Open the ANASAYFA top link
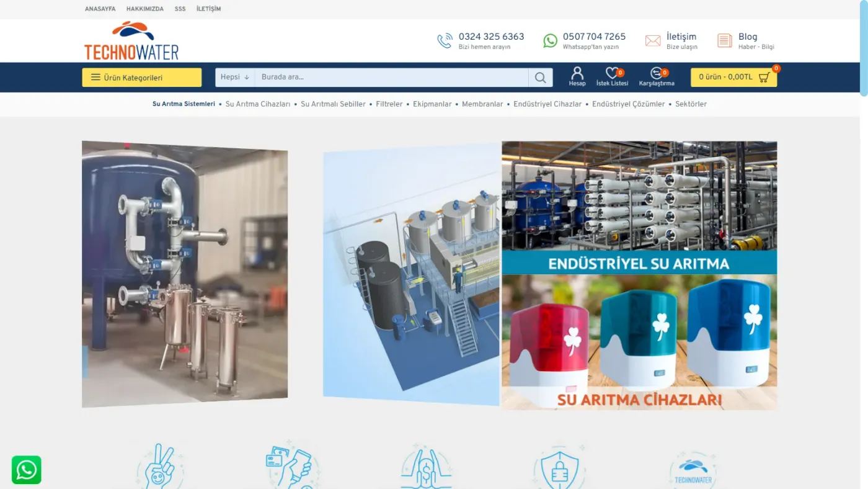The height and width of the screenshot is (489, 868). (x=100, y=9)
